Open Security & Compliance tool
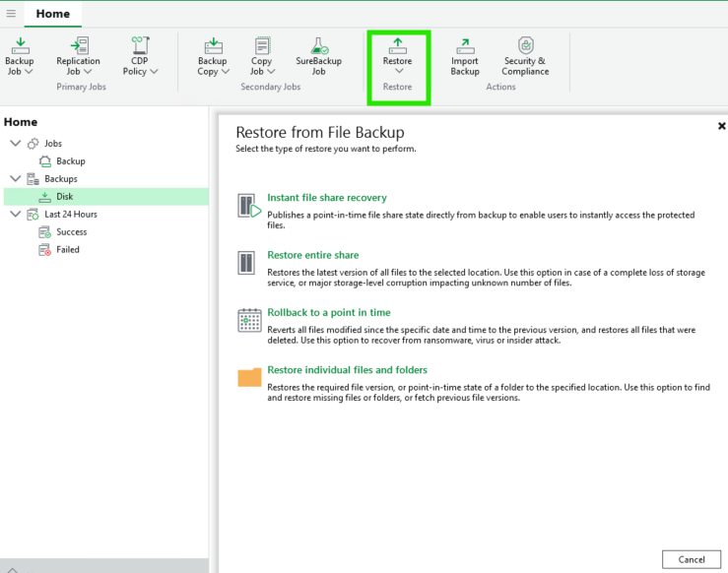The height and width of the screenshot is (573, 728). pos(525,46)
